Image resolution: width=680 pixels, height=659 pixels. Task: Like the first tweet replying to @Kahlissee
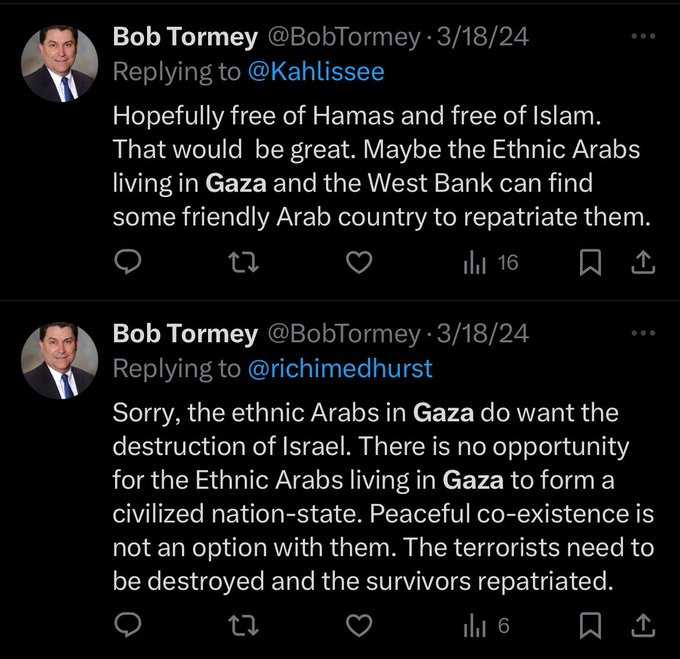tap(358, 263)
